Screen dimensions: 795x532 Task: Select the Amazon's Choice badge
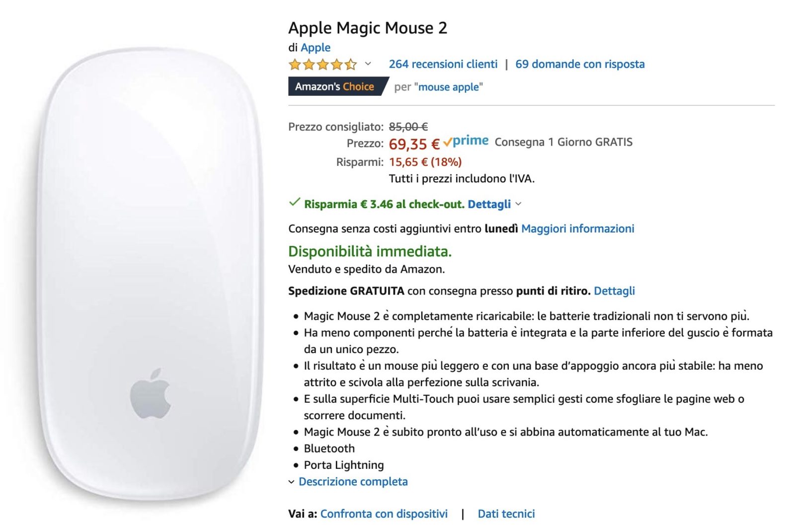click(337, 85)
